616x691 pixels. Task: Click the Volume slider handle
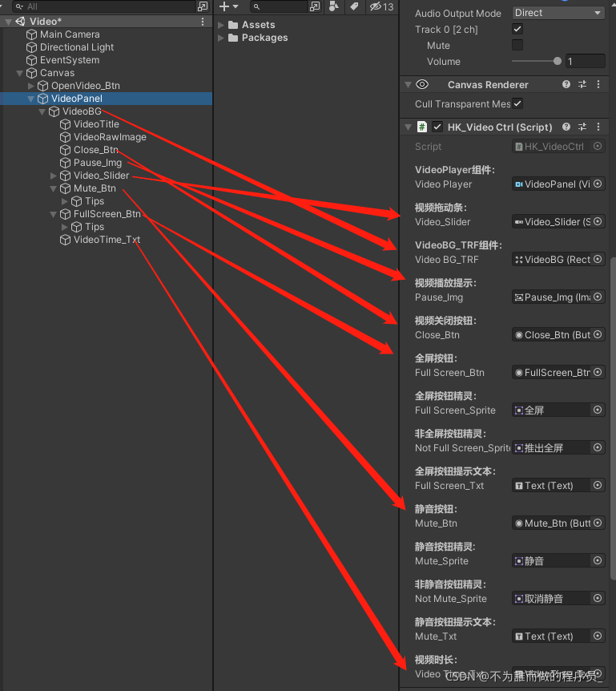point(557,61)
